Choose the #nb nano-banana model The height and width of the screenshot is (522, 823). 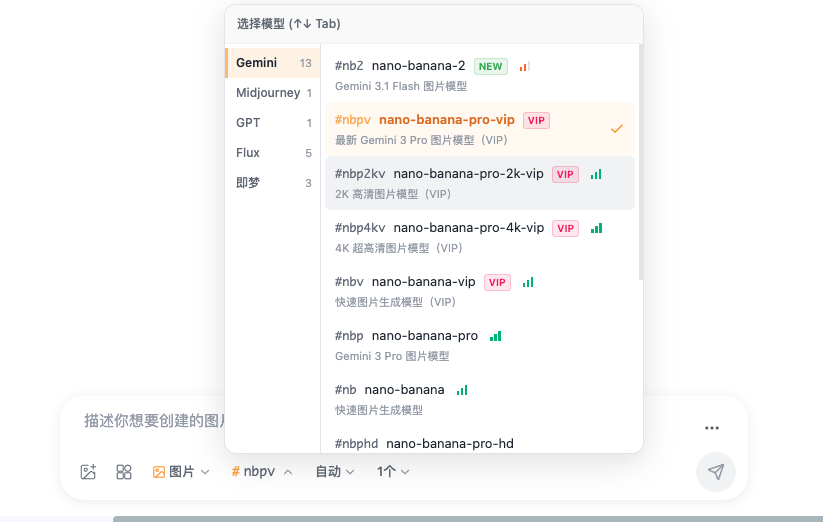[x=480, y=399]
